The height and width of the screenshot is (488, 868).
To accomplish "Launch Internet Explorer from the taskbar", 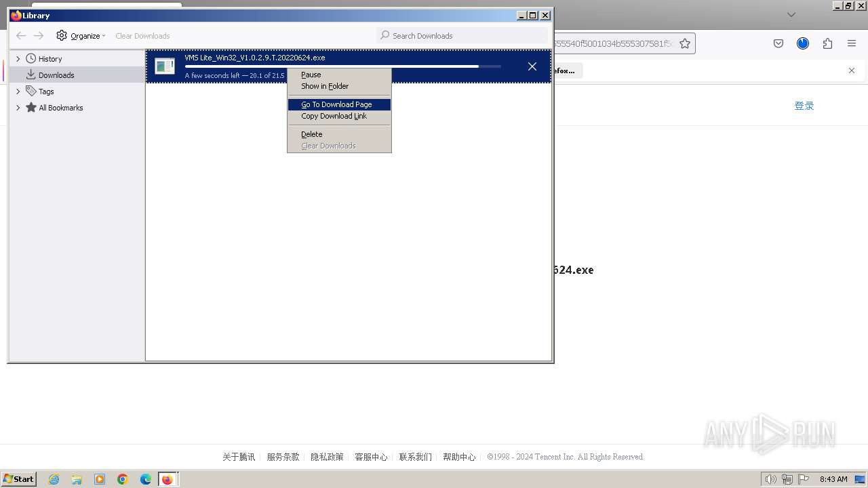I will point(54,479).
